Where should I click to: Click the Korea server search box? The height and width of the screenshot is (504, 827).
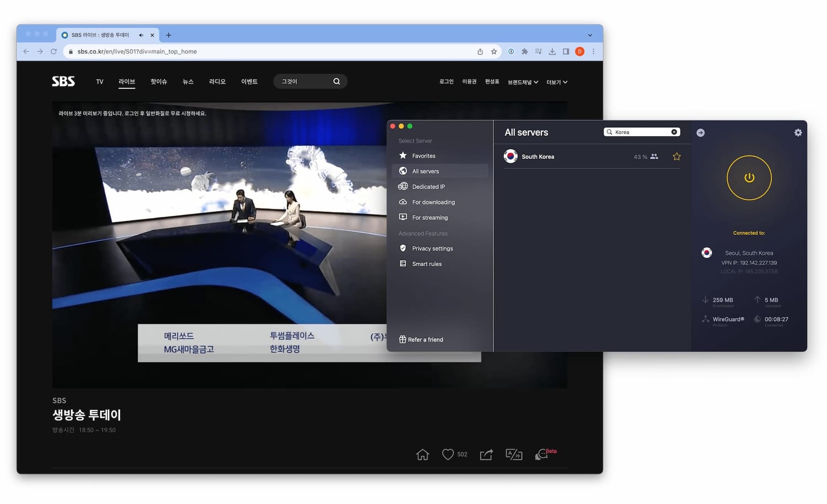click(642, 132)
